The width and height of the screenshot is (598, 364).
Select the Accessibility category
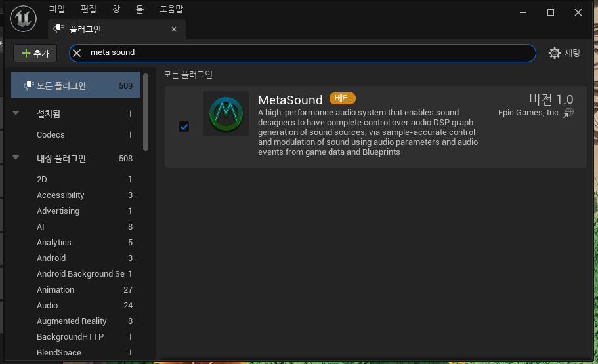pos(75,195)
